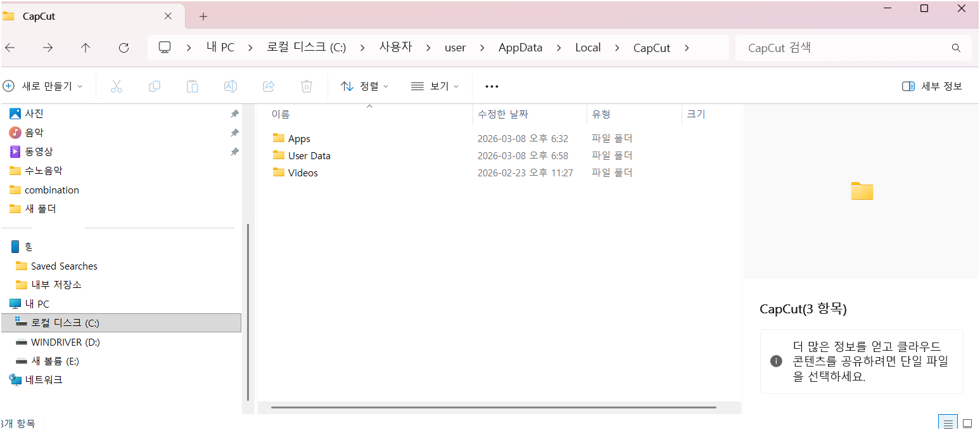Click the Rename icon
Screen dimensions: 980x430
[231, 86]
